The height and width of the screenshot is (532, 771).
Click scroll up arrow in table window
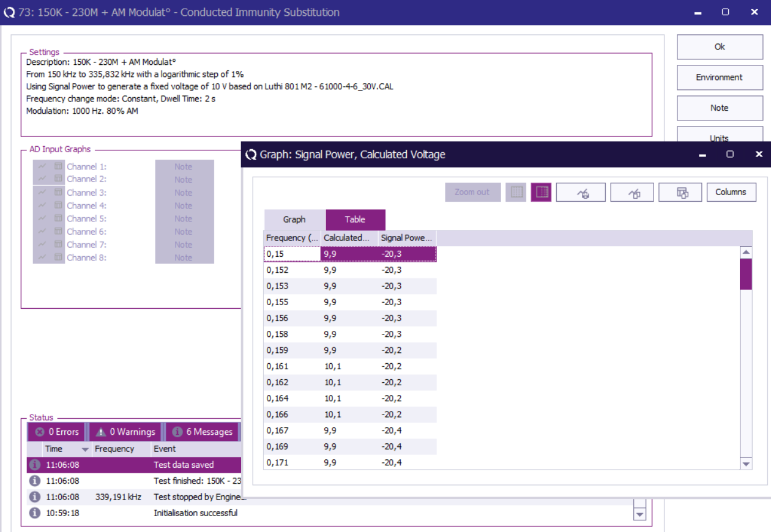(x=746, y=252)
